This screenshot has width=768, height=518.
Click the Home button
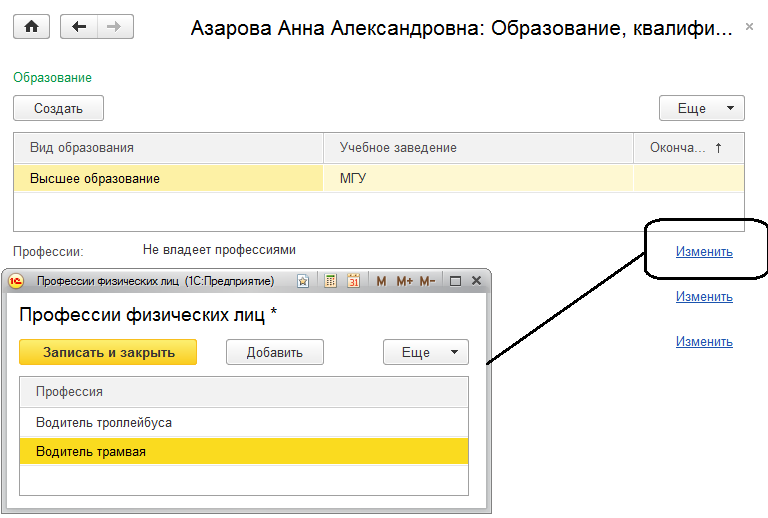31,27
